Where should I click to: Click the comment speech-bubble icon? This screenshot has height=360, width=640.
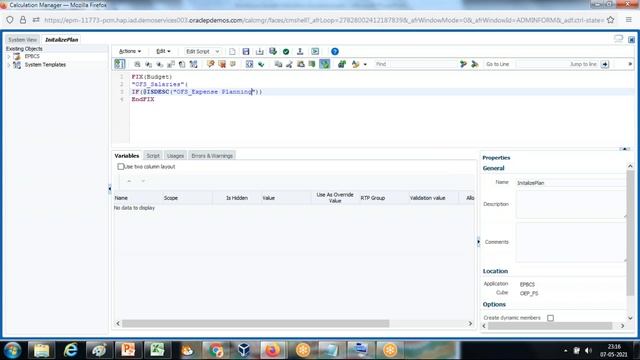coord(211,64)
